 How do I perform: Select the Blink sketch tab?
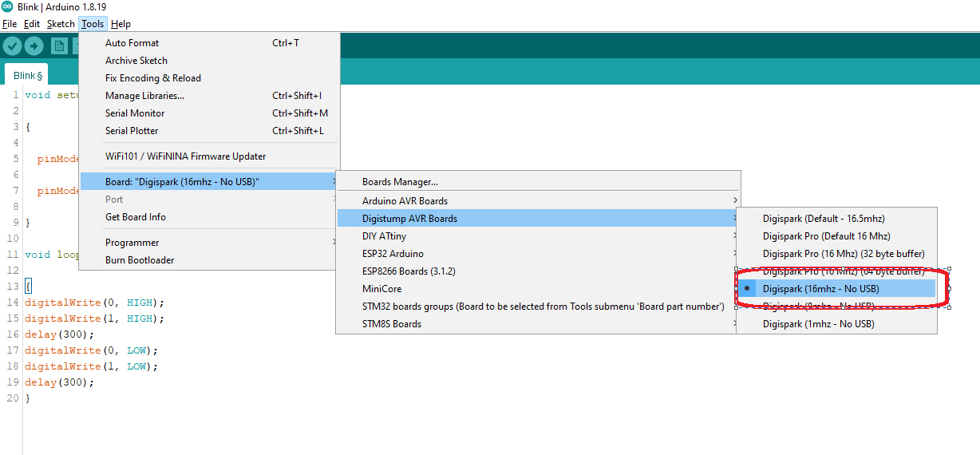27,75
